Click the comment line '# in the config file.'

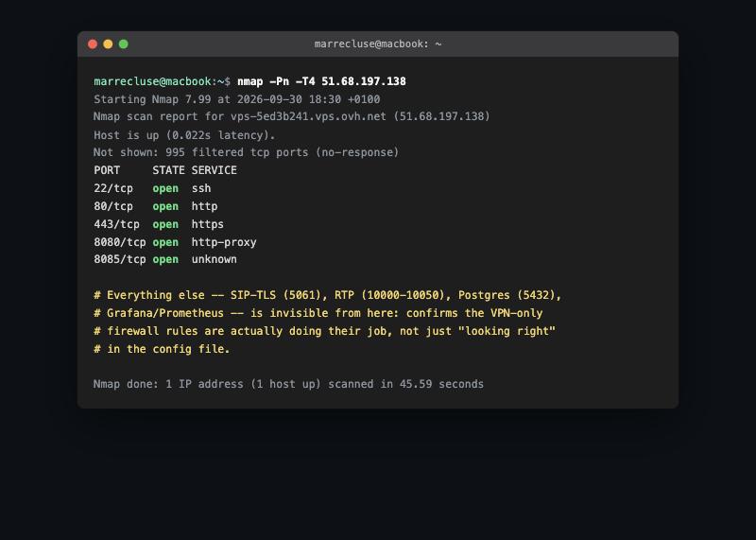162,349
